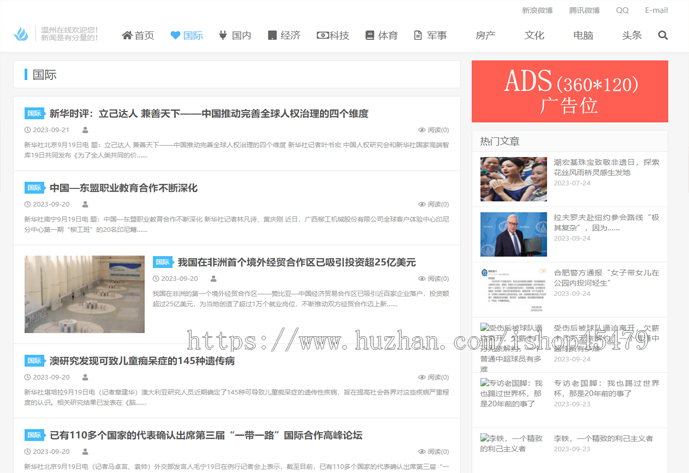The height and width of the screenshot is (473, 689).
Task: Click the 2023-09-20 date under 中国—东盟 article
Action: 51,204
